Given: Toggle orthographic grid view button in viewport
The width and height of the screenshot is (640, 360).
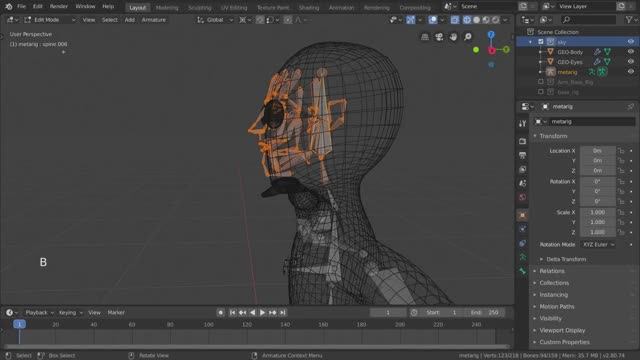Looking at the screenshot, I should click(425, 37).
